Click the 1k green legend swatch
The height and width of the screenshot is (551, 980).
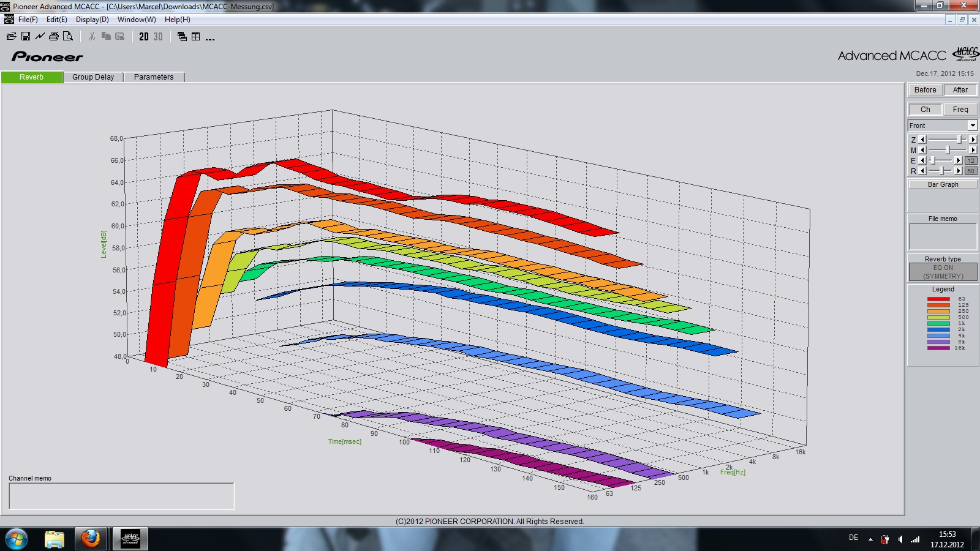click(938, 323)
